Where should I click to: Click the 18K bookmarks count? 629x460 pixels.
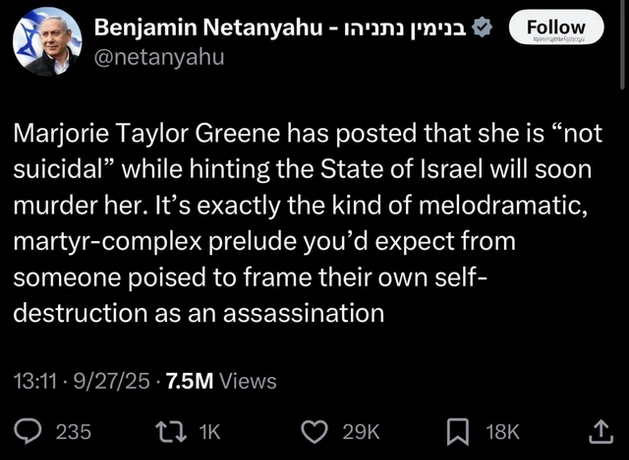click(503, 432)
